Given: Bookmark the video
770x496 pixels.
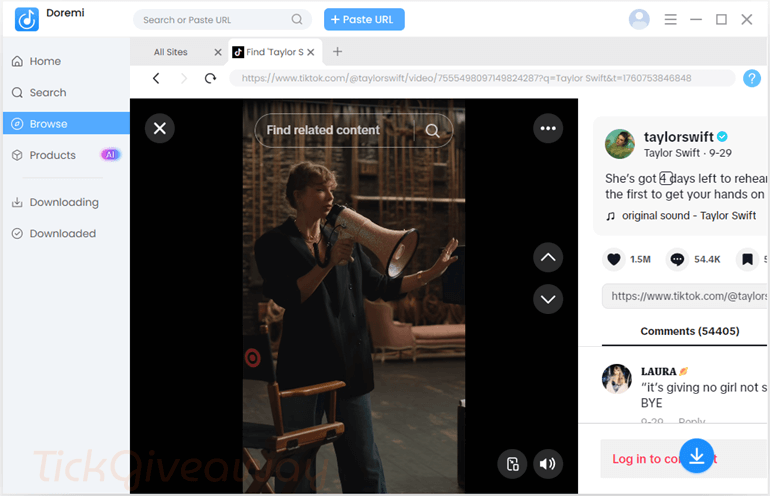Looking at the screenshot, I should click(747, 259).
